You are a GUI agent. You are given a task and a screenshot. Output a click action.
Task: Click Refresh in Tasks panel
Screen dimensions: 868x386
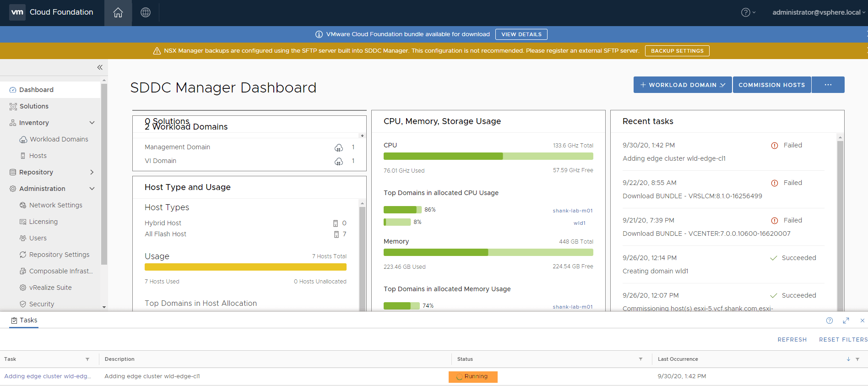[792, 340]
